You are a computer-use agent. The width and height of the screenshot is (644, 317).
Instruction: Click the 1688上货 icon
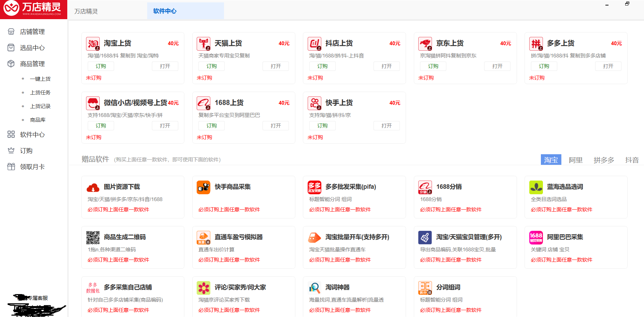tap(204, 103)
